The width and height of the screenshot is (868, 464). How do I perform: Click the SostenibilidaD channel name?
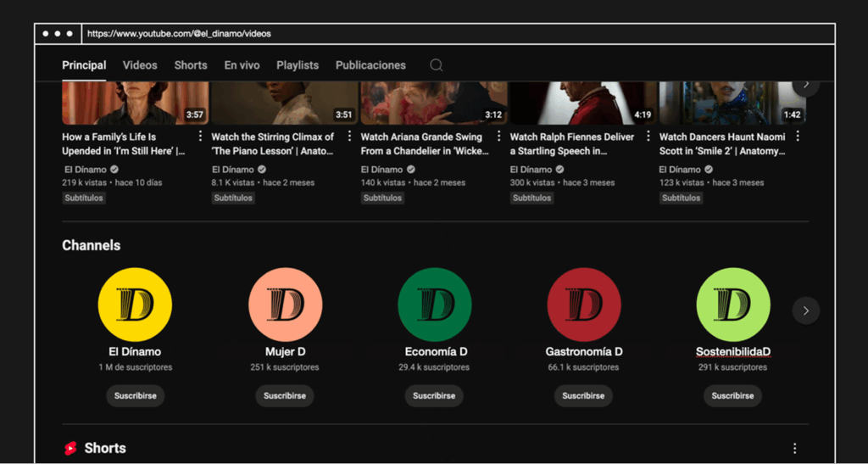pyautogui.click(x=733, y=351)
